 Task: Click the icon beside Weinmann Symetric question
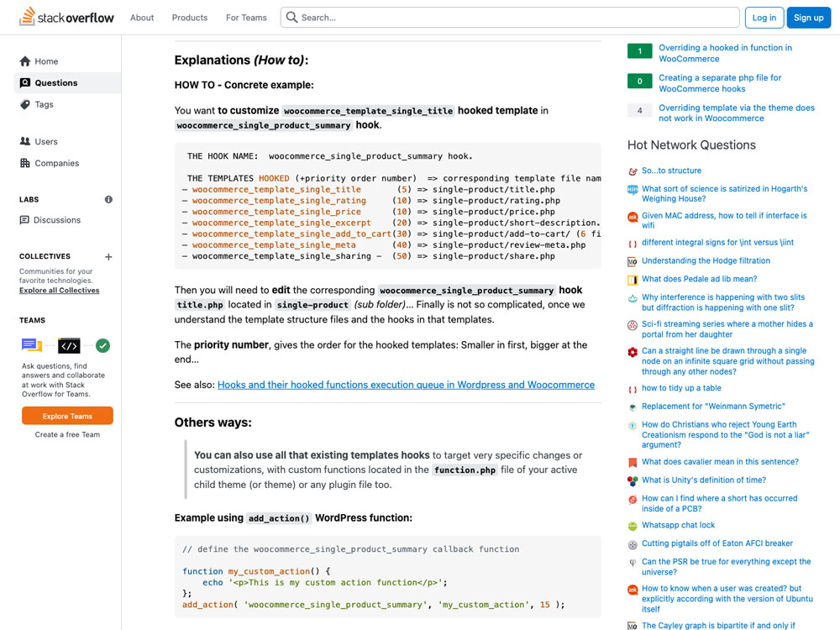633,407
